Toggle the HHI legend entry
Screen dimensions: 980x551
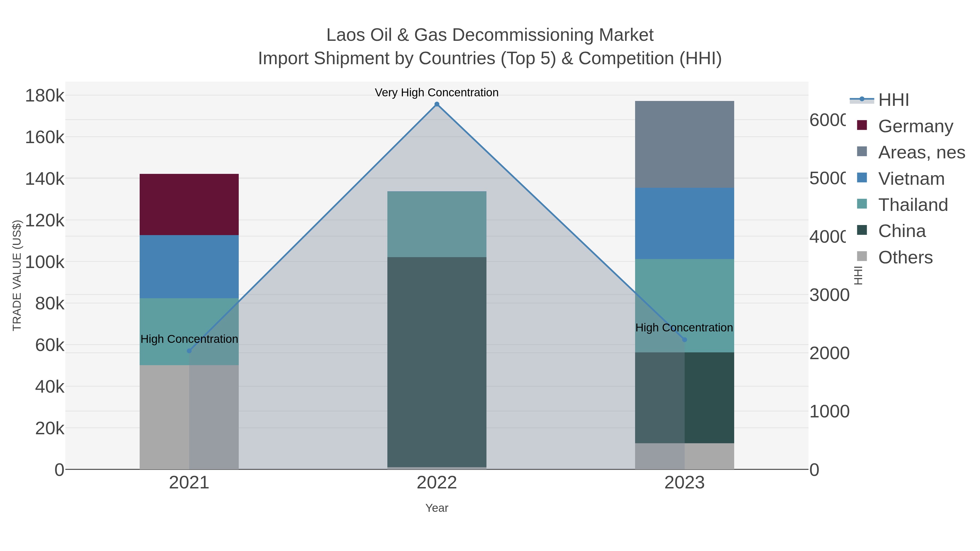tap(879, 100)
